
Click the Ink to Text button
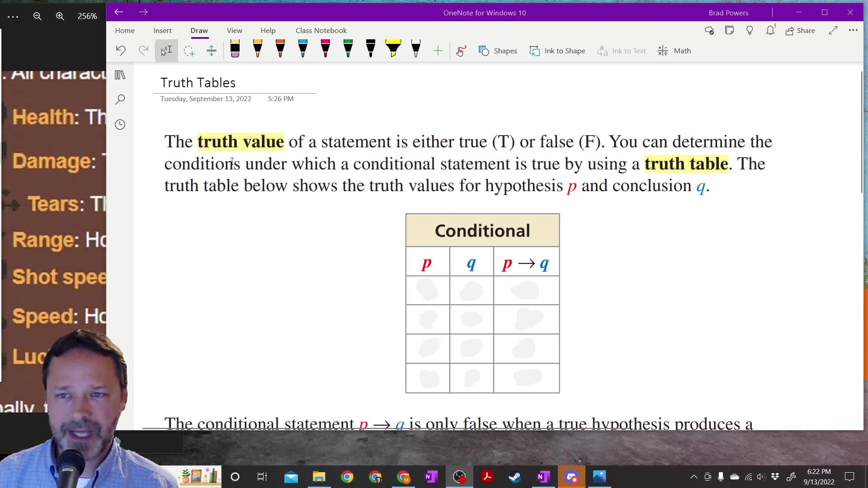(x=622, y=51)
